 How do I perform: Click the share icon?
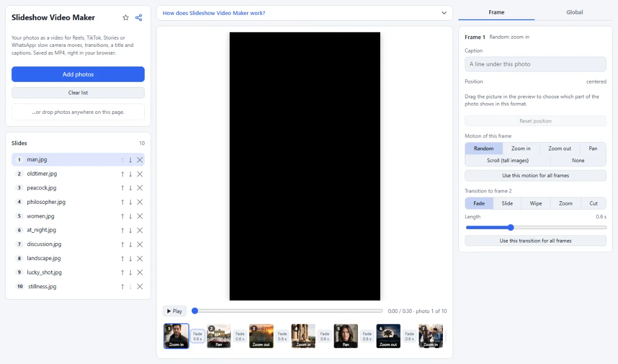pyautogui.click(x=139, y=18)
